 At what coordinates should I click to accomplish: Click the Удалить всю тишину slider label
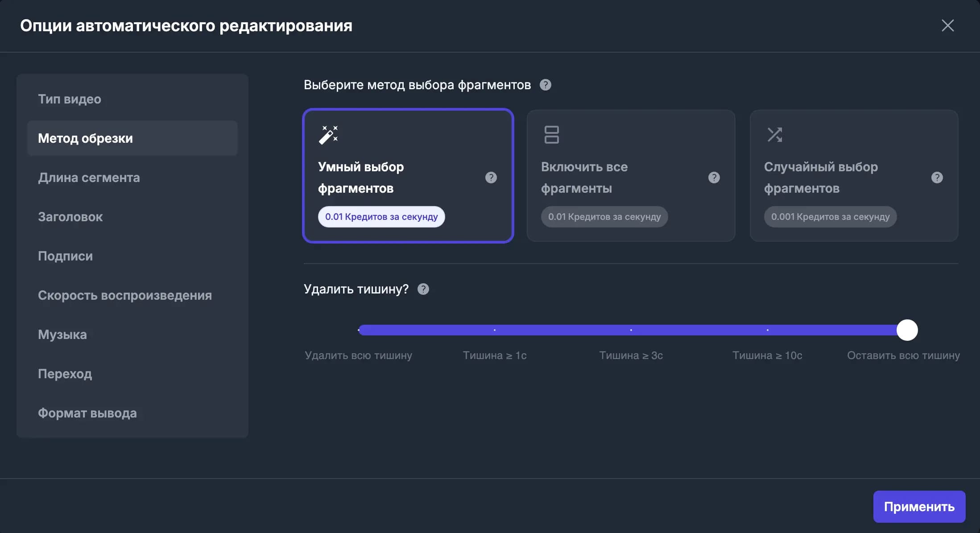point(358,355)
